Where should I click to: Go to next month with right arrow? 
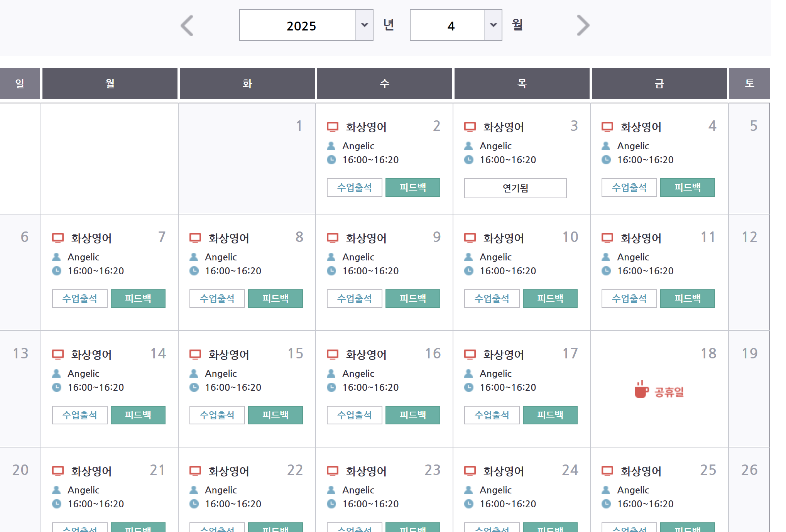[x=583, y=26]
